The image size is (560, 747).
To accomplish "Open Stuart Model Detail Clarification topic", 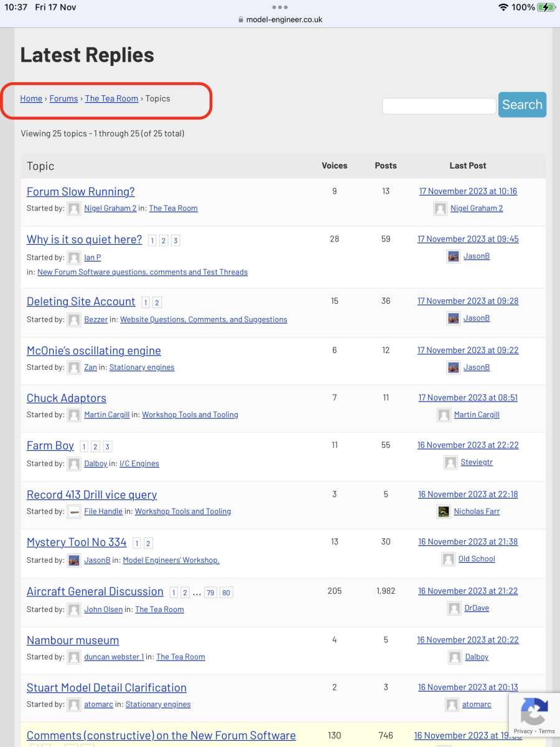I will point(106,688).
